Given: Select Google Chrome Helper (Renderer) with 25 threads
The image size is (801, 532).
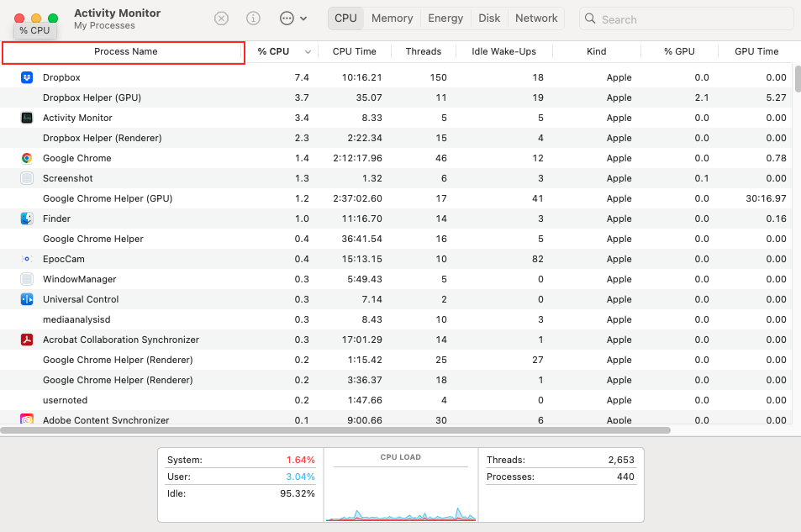Looking at the screenshot, I should coord(397,360).
